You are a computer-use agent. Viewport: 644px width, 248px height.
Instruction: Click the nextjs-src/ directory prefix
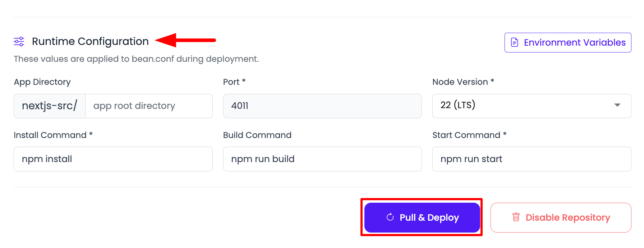click(x=50, y=106)
